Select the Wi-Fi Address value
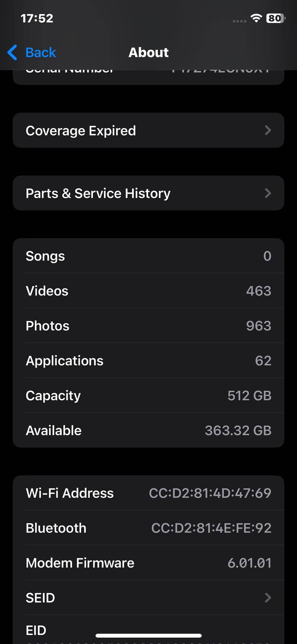Viewport: 297px width, 644px height. point(210,493)
